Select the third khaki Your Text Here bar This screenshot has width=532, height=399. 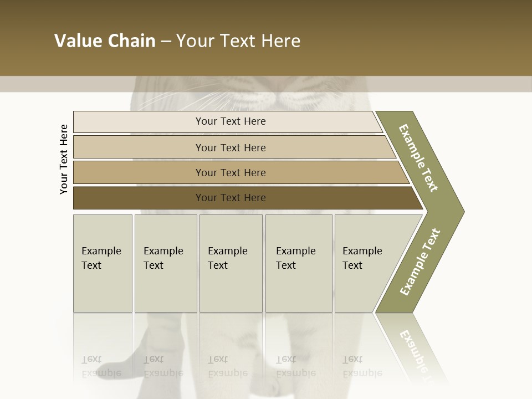pos(241,172)
